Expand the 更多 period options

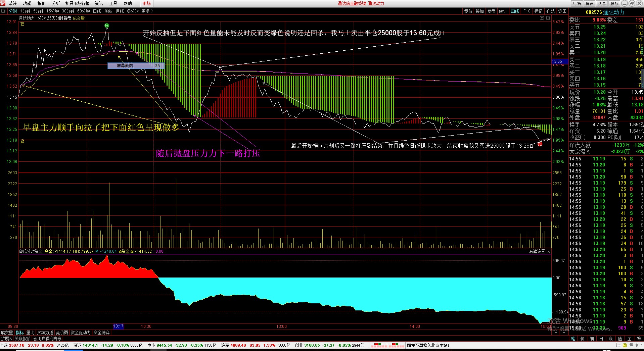147,11
